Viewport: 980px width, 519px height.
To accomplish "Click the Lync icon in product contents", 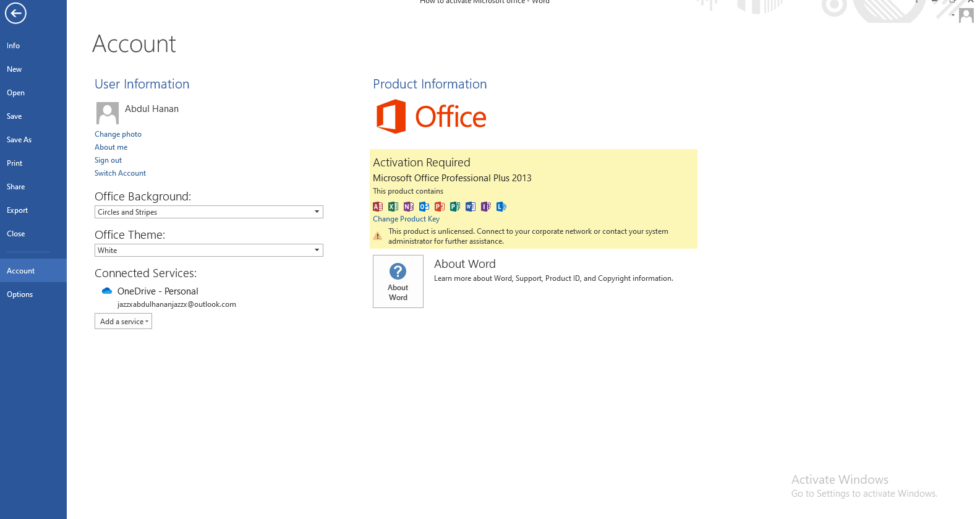I will click(501, 207).
